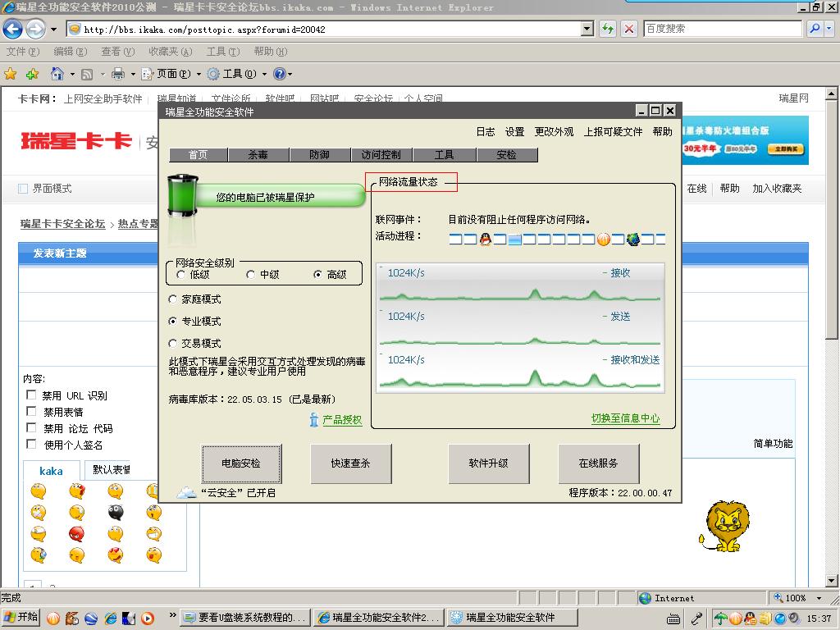840x630 pixels.
Task: Click the Add to Favorites star-plus icon
Action: 32,74
